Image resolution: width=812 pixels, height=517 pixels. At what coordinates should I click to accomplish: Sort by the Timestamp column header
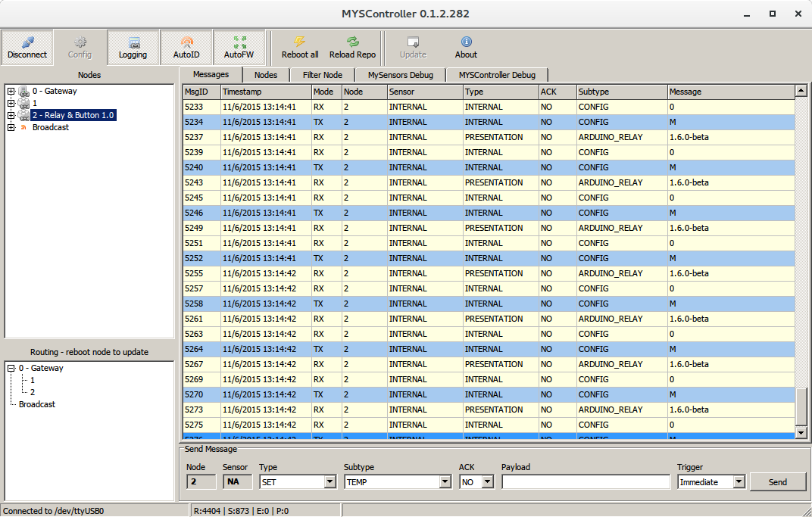266,92
